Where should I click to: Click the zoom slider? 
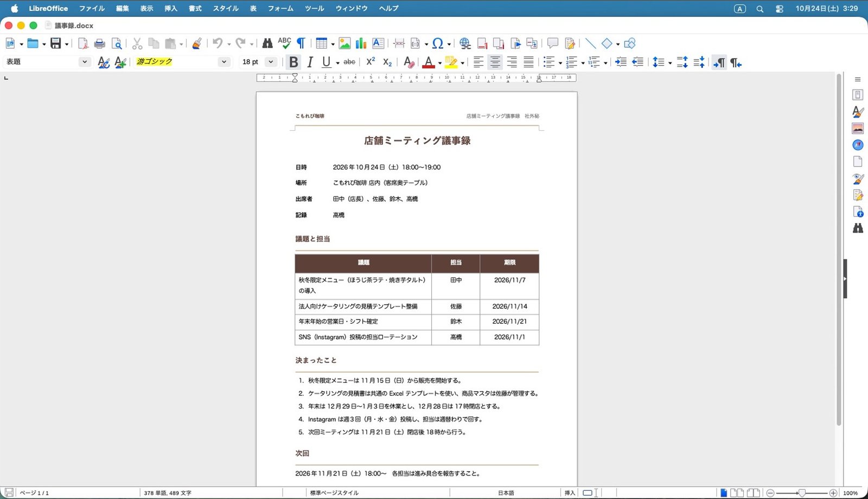(801, 493)
